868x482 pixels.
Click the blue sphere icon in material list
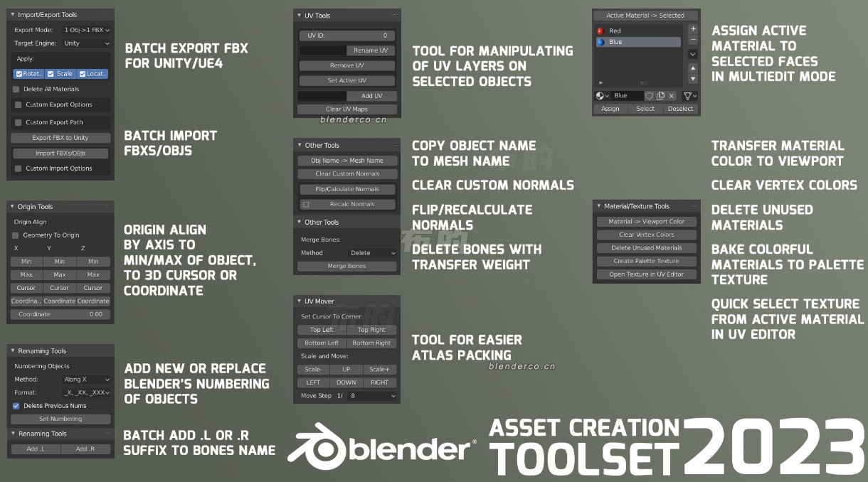601,42
